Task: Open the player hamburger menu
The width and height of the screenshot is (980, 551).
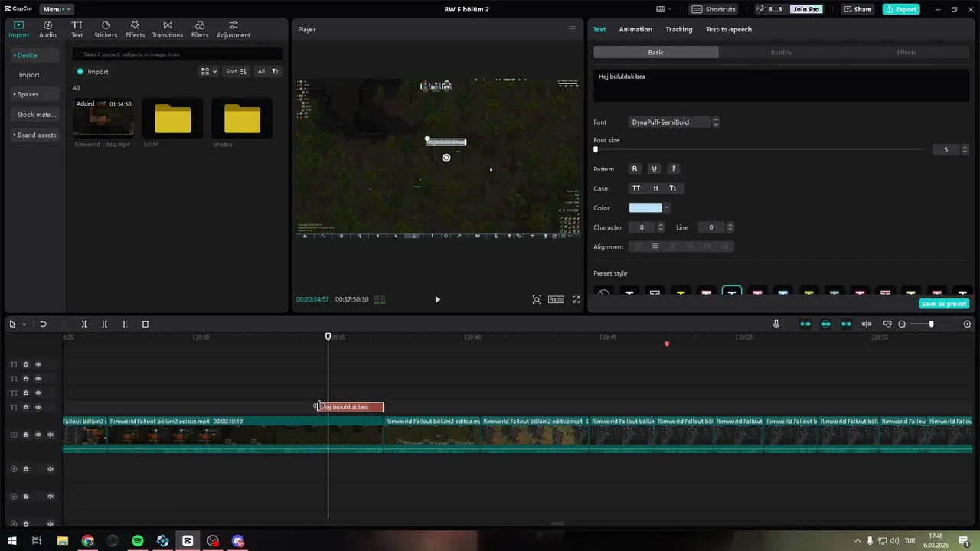Action: (572, 29)
